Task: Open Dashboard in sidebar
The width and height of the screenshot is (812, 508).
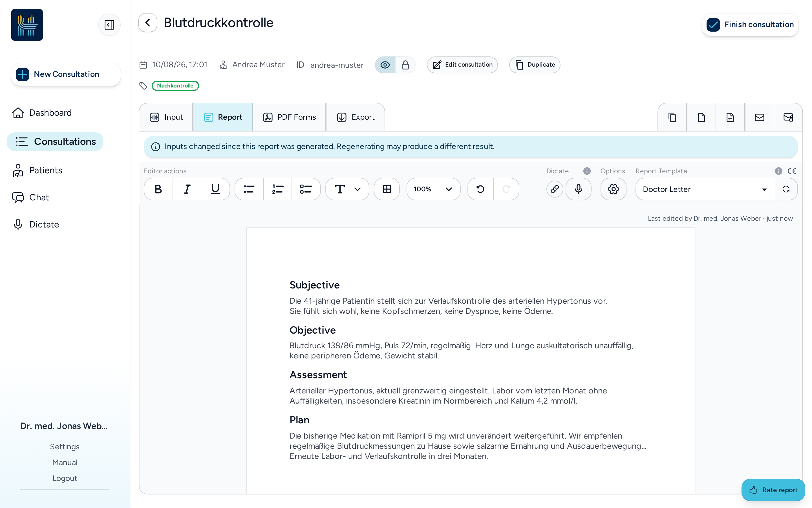Action: coord(42,113)
